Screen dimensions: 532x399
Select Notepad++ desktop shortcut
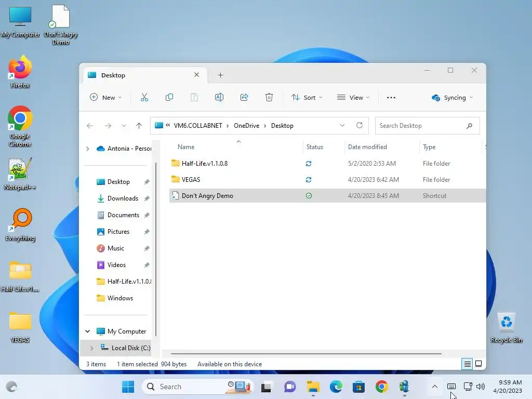[20, 174]
